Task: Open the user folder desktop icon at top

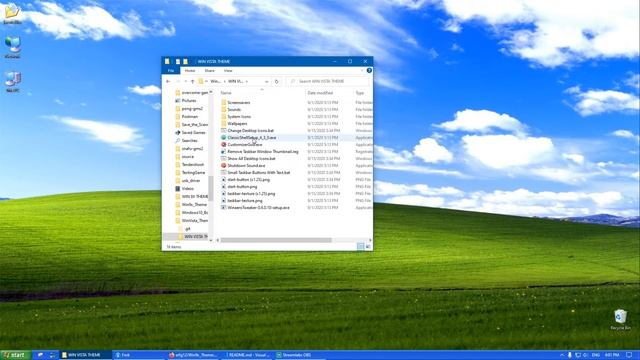Action: coord(12,13)
